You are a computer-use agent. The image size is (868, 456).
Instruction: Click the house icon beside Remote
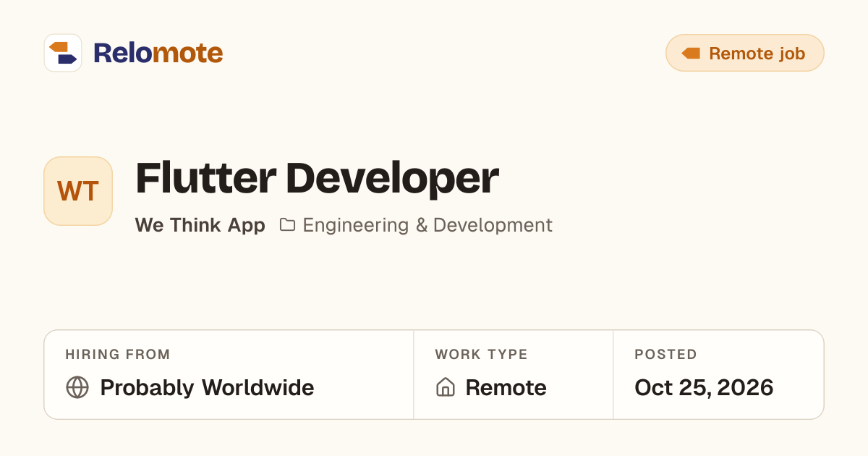point(446,387)
